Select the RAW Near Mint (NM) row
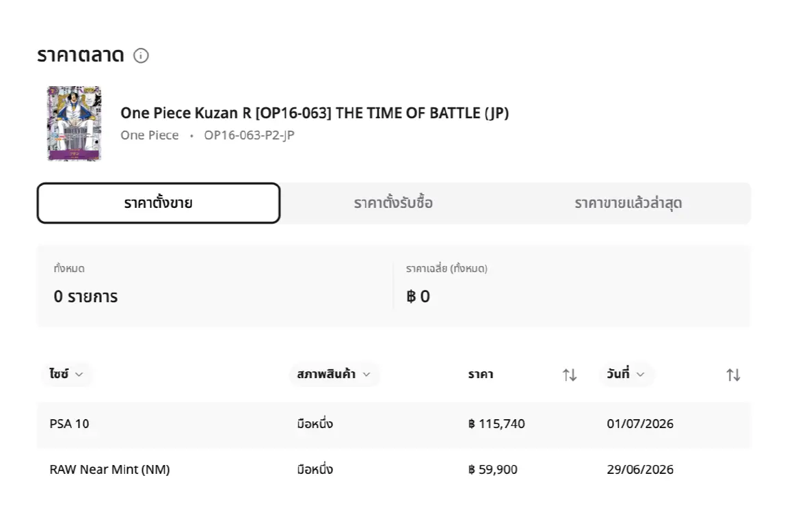 point(394,469)
